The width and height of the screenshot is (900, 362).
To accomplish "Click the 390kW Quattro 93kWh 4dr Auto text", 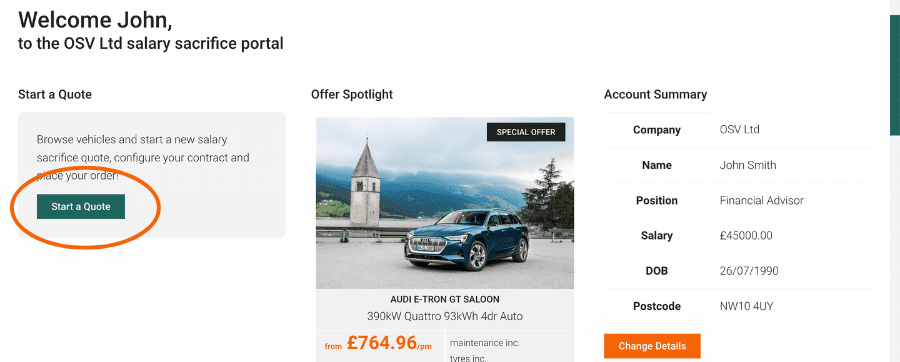I will [x=445, y=316].
